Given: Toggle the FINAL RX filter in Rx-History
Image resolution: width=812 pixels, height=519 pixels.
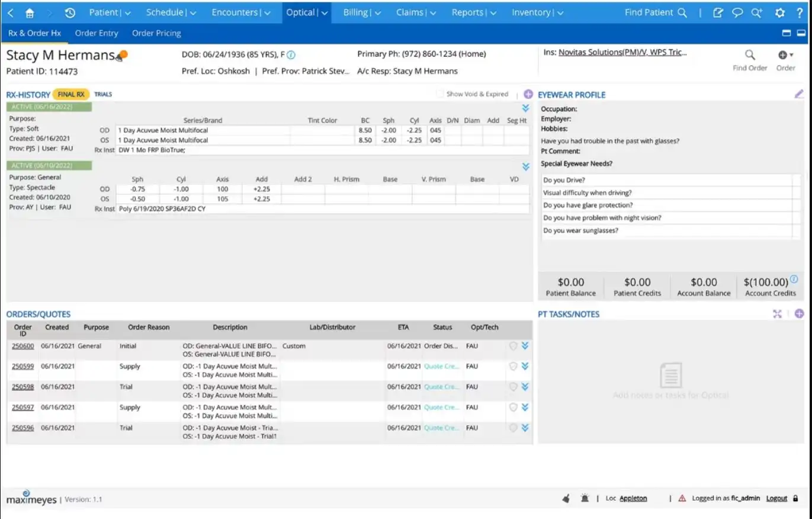Looking at the screenshot, I should [x=70, y=94].
